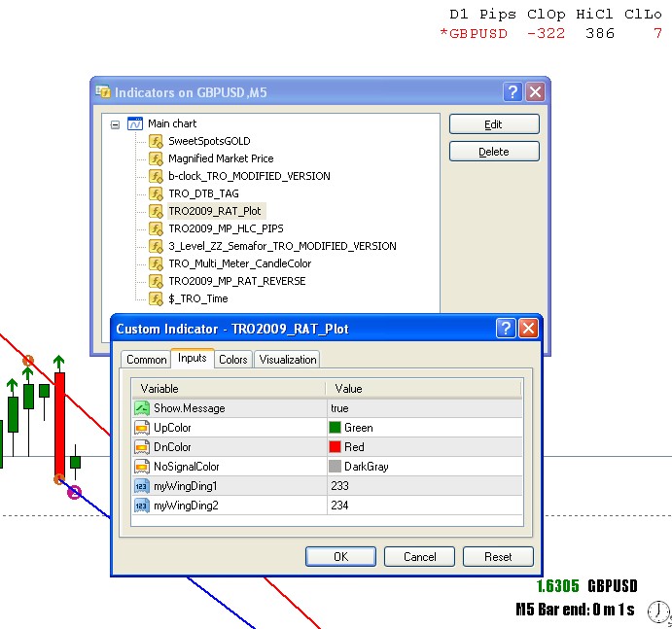Click the b-clock_TRO_MODIFIED_VERSION indicator icon
Screen dimensions: 672x629
coord(156,176)
